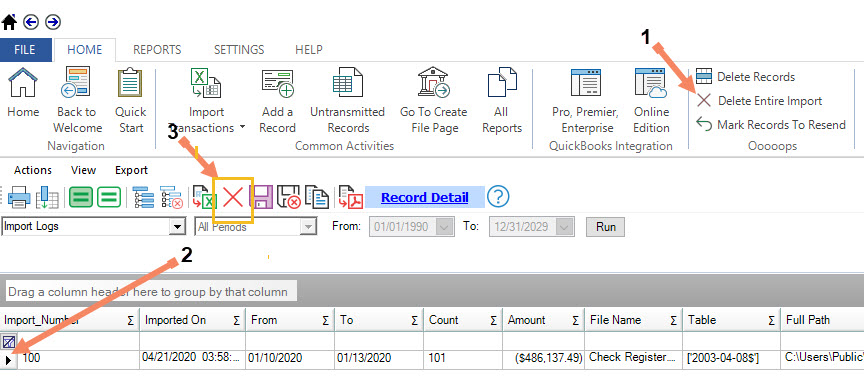Click the Import_Number cell showing 100

[79, 358]
